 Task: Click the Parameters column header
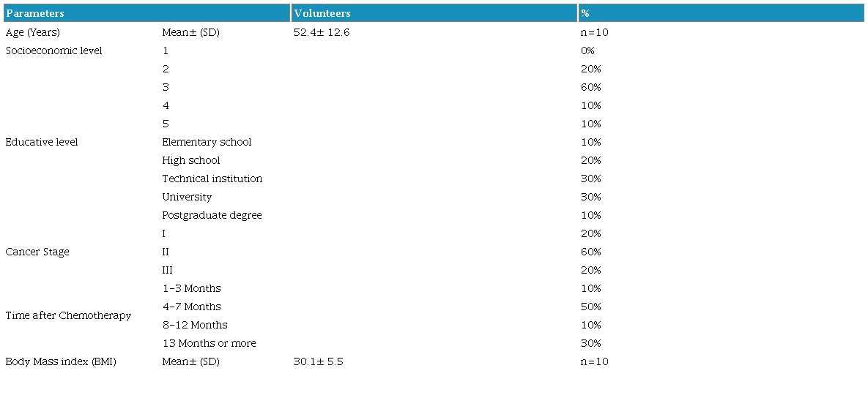[x=35, y=13]
